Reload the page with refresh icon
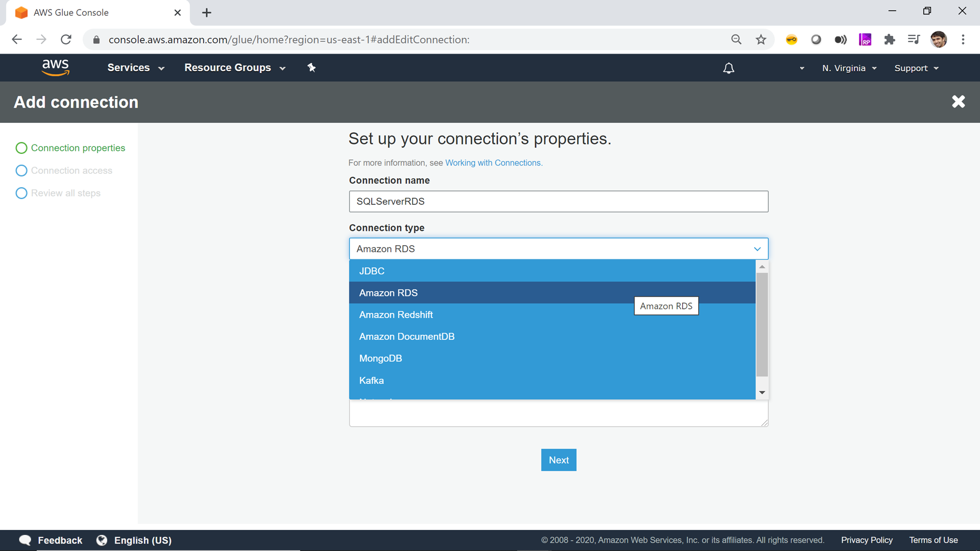The height and width of the screenshot is (551, 980). tap(66, 40)
